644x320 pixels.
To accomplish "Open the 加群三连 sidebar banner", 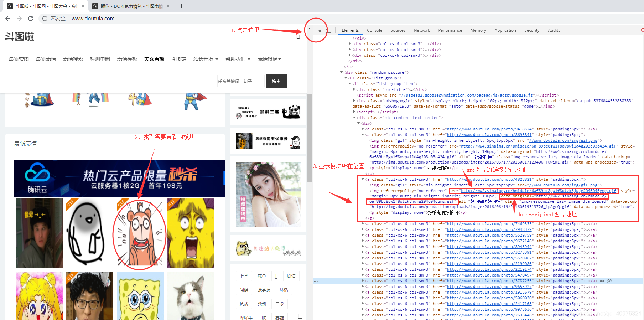I will (x=268, y=112).
